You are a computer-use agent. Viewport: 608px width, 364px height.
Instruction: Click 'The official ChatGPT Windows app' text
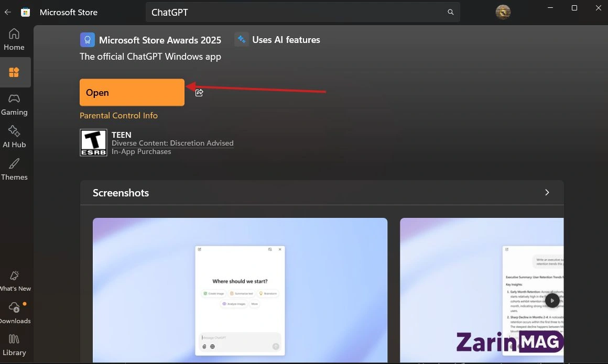click(x=150, y=57)
